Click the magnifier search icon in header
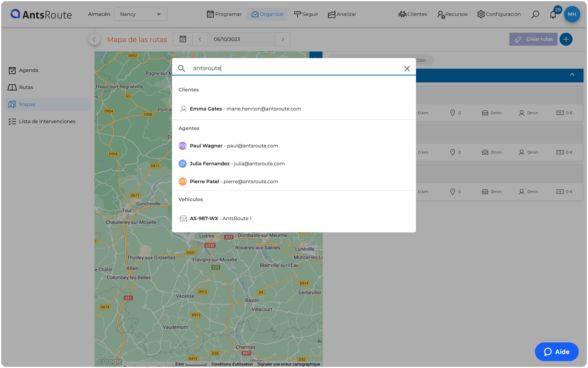The image size is (588, 368). point(535,14)
